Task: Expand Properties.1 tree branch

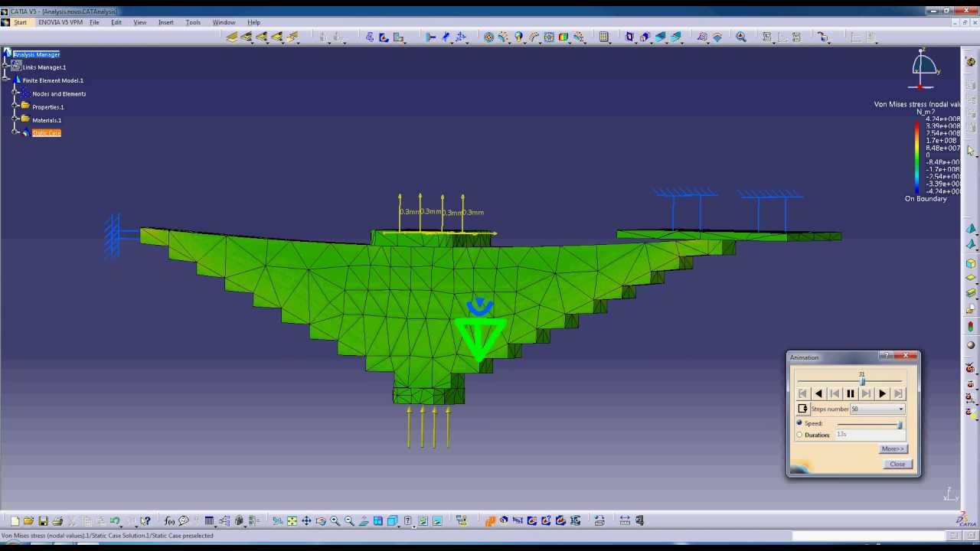Action: point(15,106)
